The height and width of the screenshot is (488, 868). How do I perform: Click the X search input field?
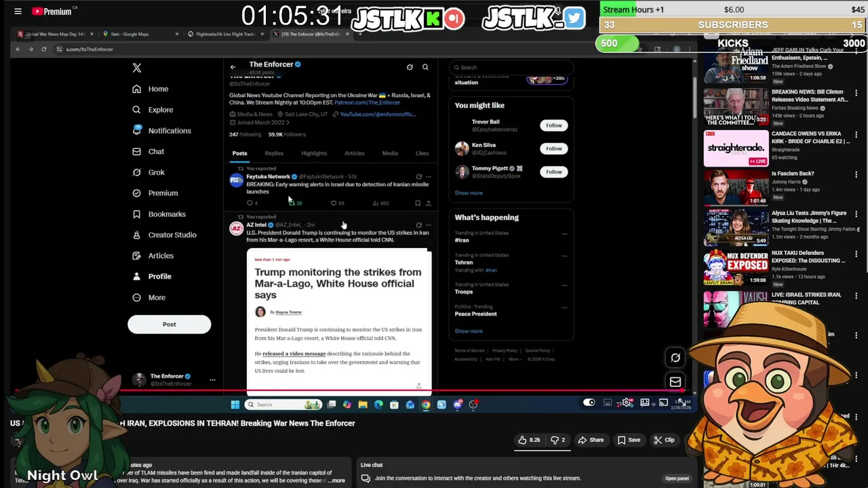511,67
